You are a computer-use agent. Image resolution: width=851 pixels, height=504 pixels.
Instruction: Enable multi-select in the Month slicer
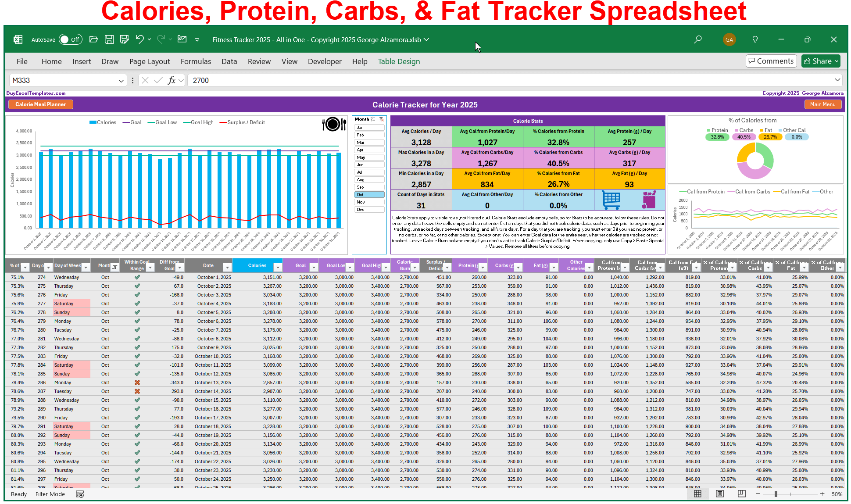[372, 119]
